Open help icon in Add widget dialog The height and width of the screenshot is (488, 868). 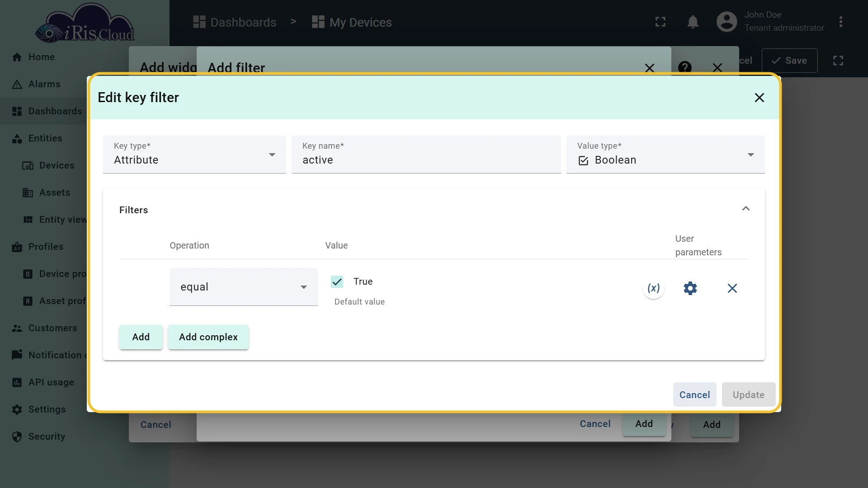[x=684, y=68]
